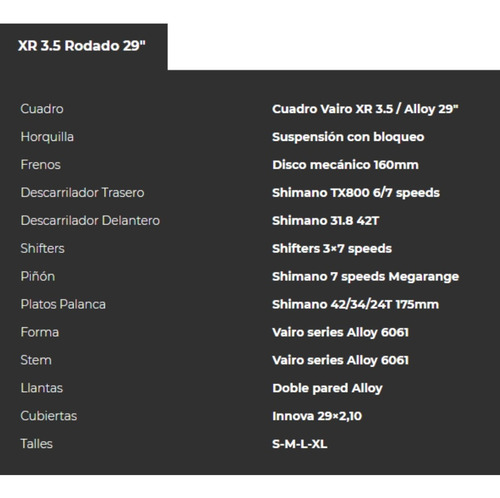
Task: Click the Descarrilador Trasero label
Action: (82, 193)
